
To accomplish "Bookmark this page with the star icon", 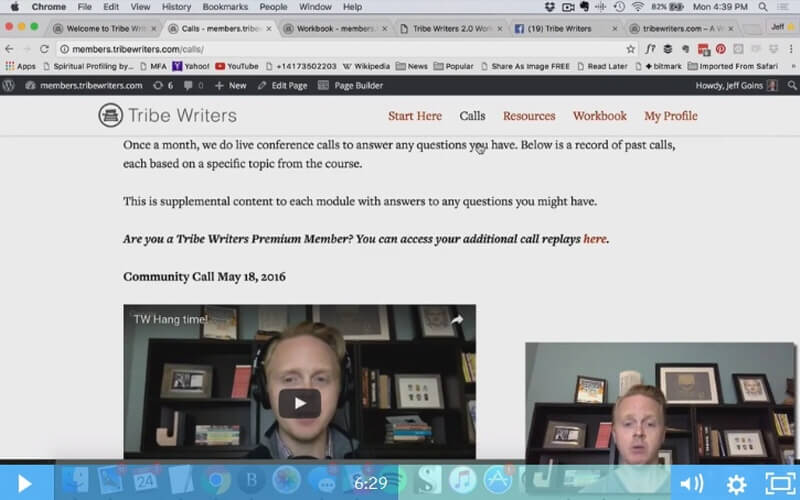I will pos(631,49).
